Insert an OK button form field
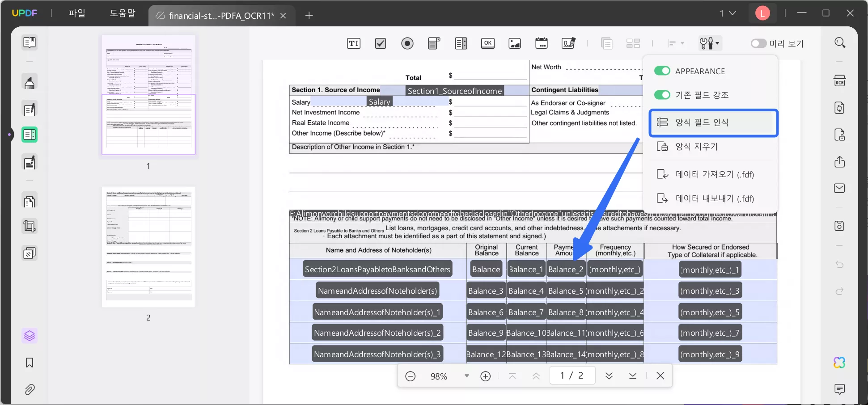Screen dimensions: 868x405 488,43
